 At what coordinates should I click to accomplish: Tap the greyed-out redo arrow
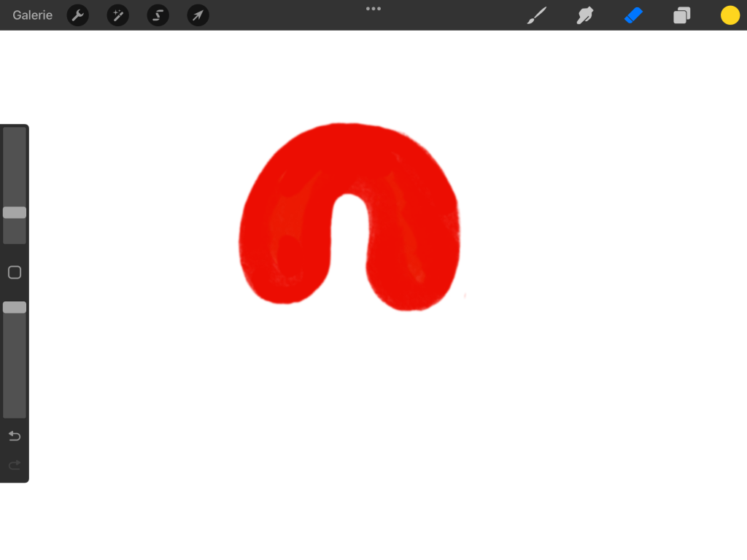(15, 465)
